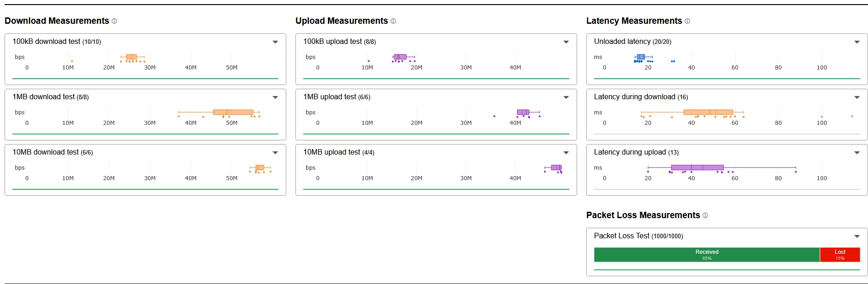Select the 10MB download test title

tap(46, 152)
